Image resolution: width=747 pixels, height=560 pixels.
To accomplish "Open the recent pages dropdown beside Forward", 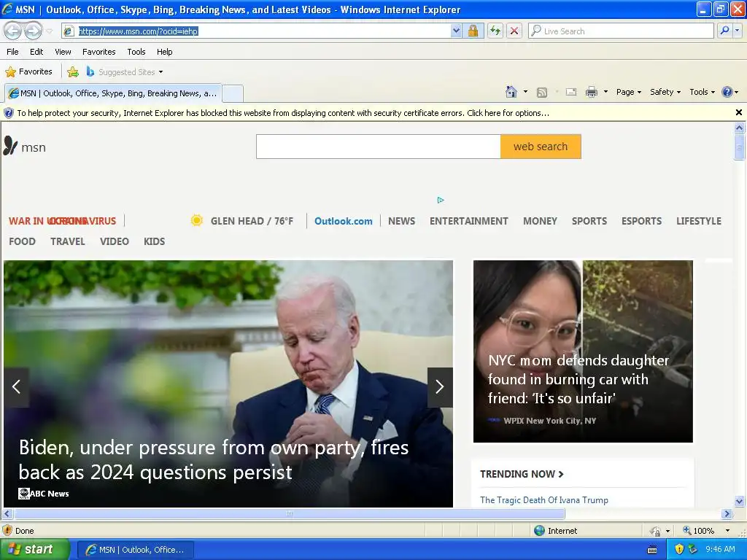I will coord(50,31).
